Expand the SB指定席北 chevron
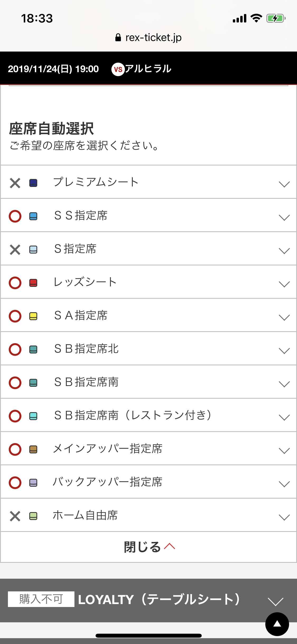Screen dimensions: 297x644 pos(284,351)
